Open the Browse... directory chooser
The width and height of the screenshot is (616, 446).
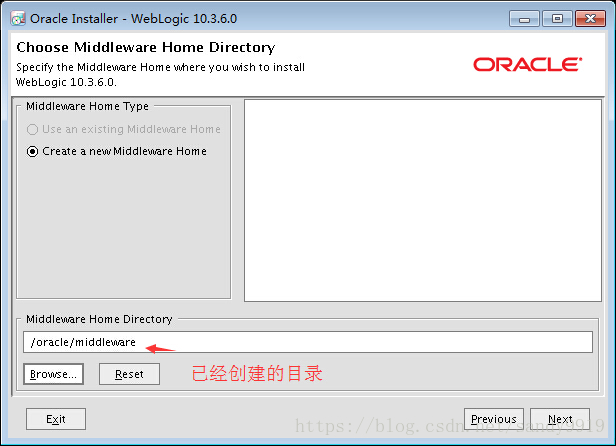[x=53, y=374]
